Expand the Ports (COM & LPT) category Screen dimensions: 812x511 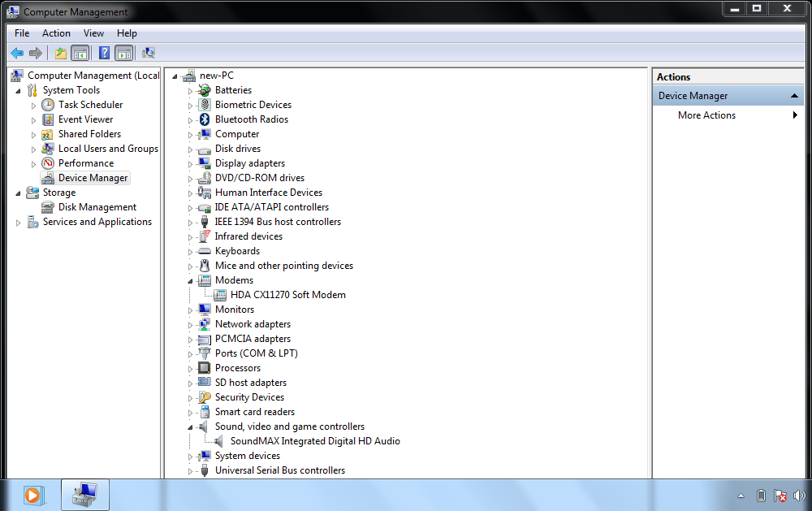pyautogui.click(x=190, y=354)
